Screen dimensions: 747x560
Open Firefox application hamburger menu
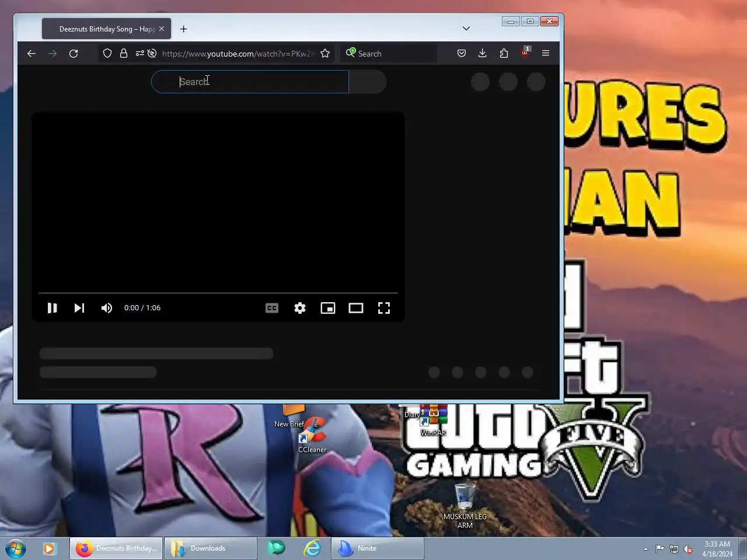(546, 53)
